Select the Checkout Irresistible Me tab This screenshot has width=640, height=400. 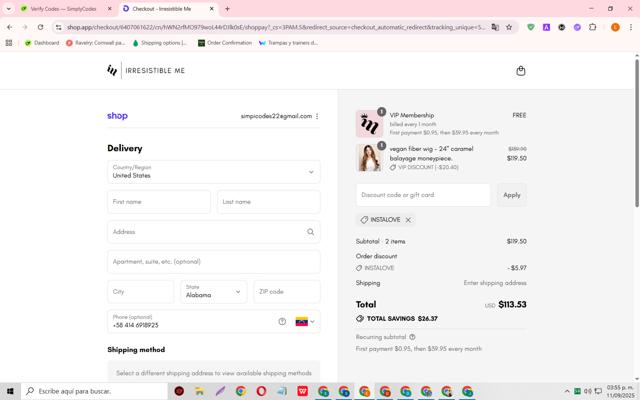click(169, 9)
